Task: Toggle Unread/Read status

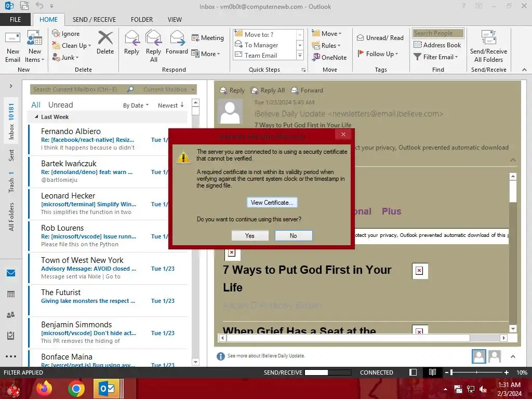Action: [x=380, y=37]
